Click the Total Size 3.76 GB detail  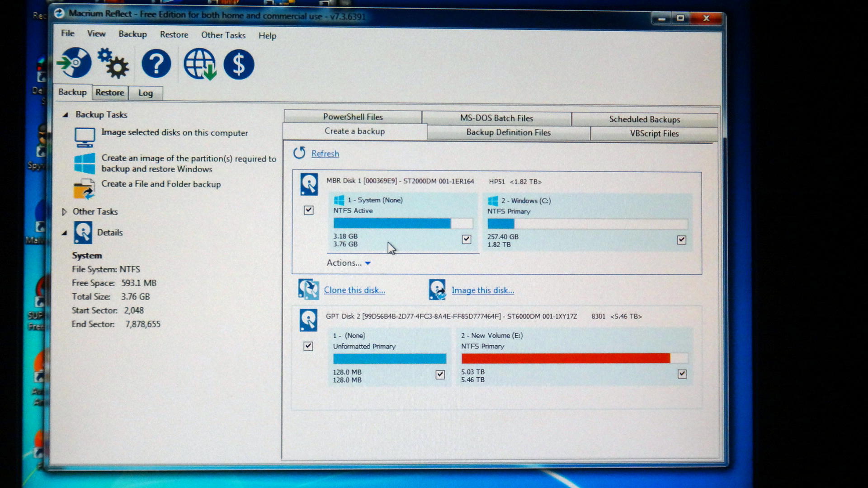click(111, 297)
